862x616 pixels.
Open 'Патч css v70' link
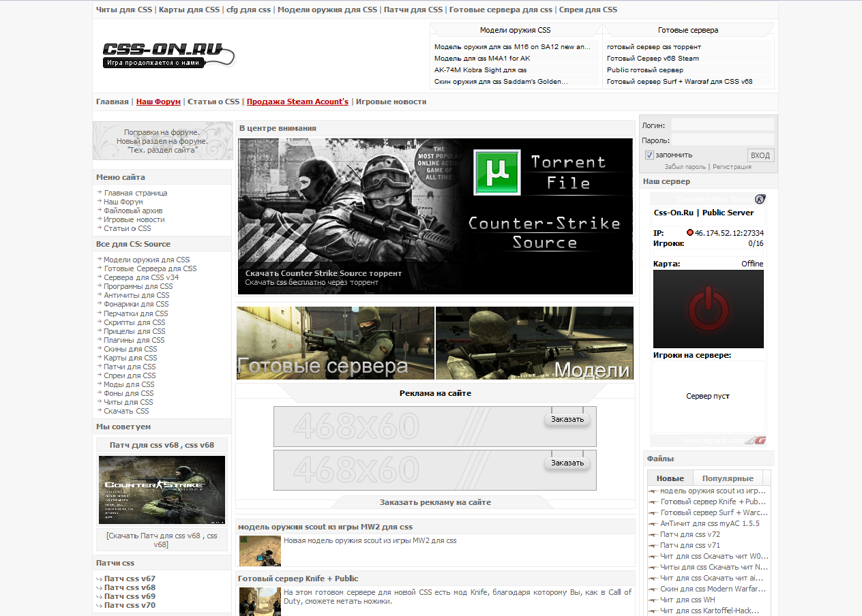(130, 605)
